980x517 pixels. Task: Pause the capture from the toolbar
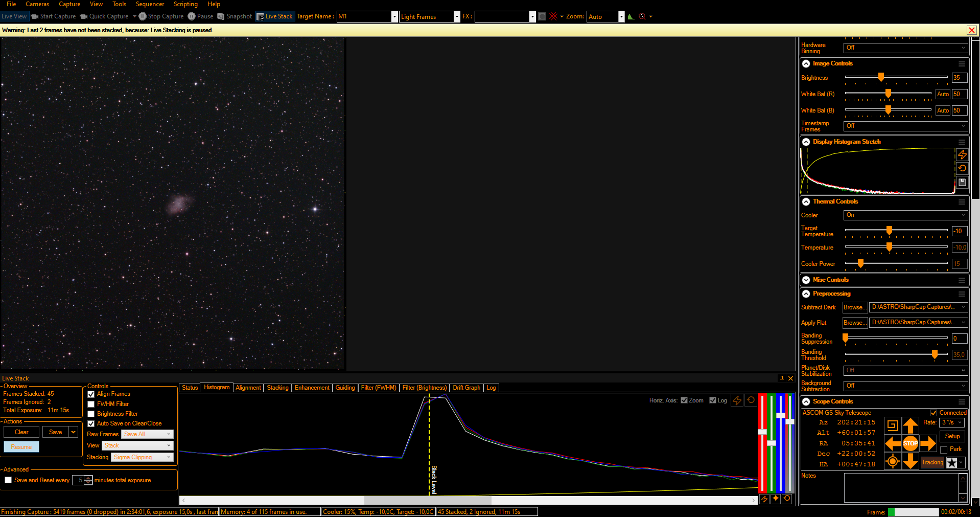point(200,16)
